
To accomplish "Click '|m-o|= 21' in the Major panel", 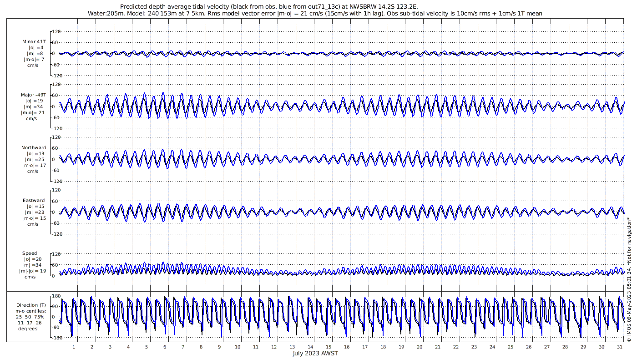I will pyautogui.click(x=34, y=112).
